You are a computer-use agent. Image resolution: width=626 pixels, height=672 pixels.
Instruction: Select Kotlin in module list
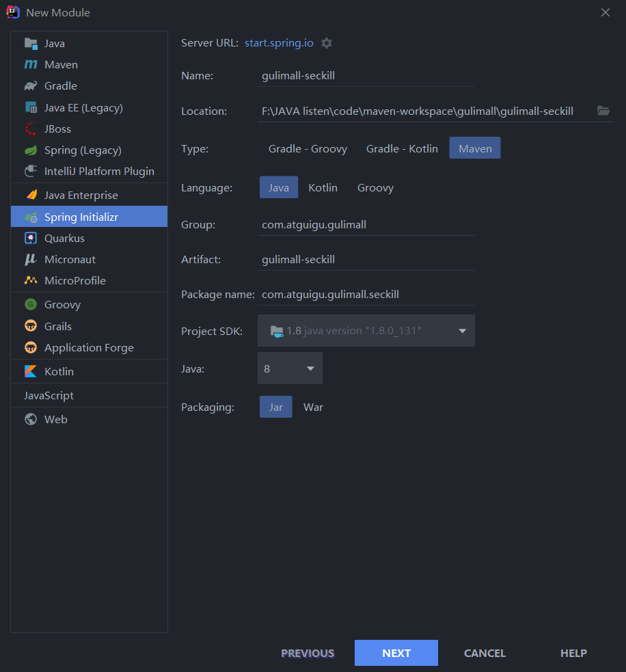tap(89, 371)
